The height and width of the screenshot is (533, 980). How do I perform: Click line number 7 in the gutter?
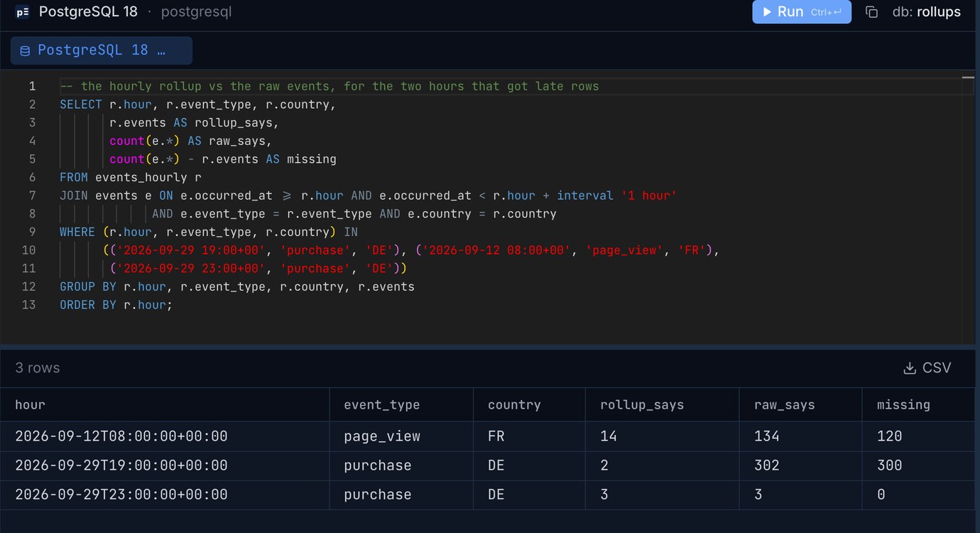(x=31, y=195)
